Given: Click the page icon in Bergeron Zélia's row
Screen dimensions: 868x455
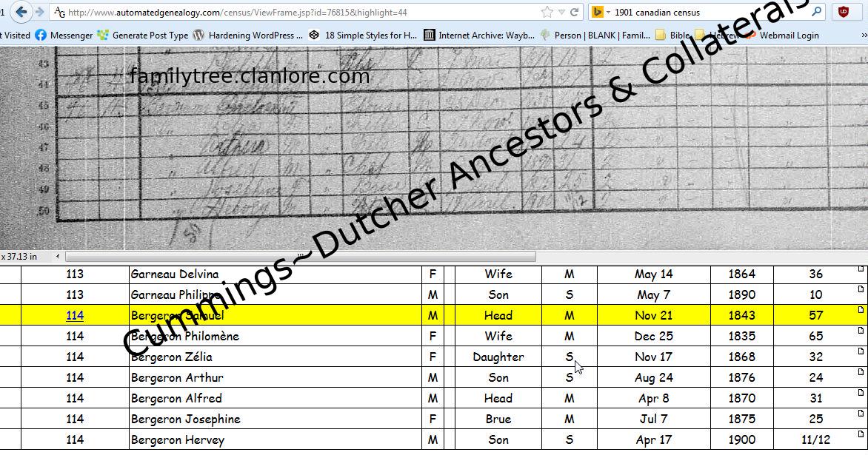Looking at the screenshot, I should coord(861,351).
